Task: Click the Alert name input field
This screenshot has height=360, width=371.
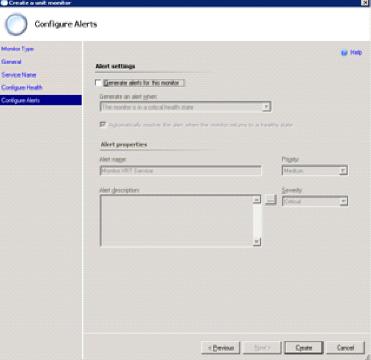Action: coord(180,171)
